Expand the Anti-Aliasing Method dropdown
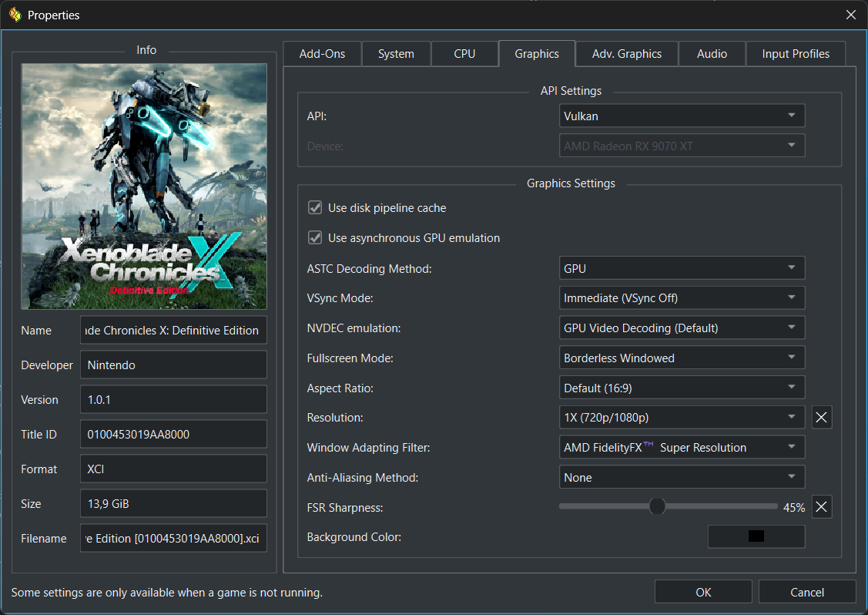Viewport: 868px width, 615px height. coord(682,477)
